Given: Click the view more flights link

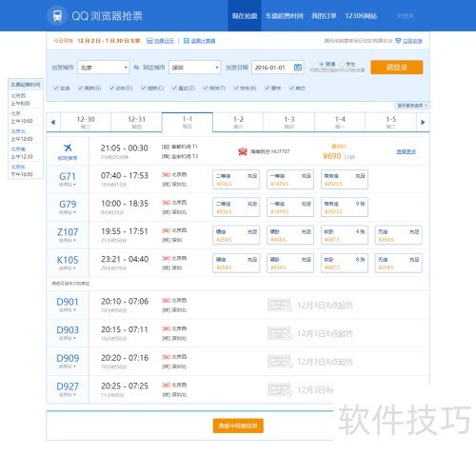Looking at the screenshot, I should click(x=407, y=151).
